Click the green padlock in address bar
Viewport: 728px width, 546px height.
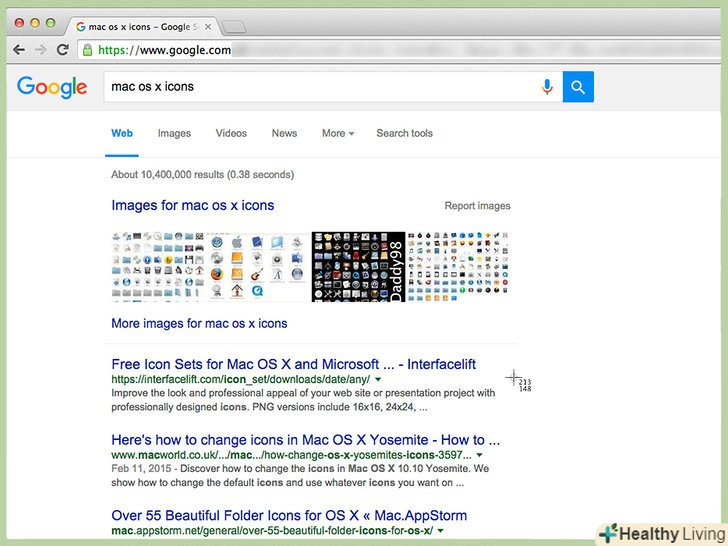click(88, 50)
